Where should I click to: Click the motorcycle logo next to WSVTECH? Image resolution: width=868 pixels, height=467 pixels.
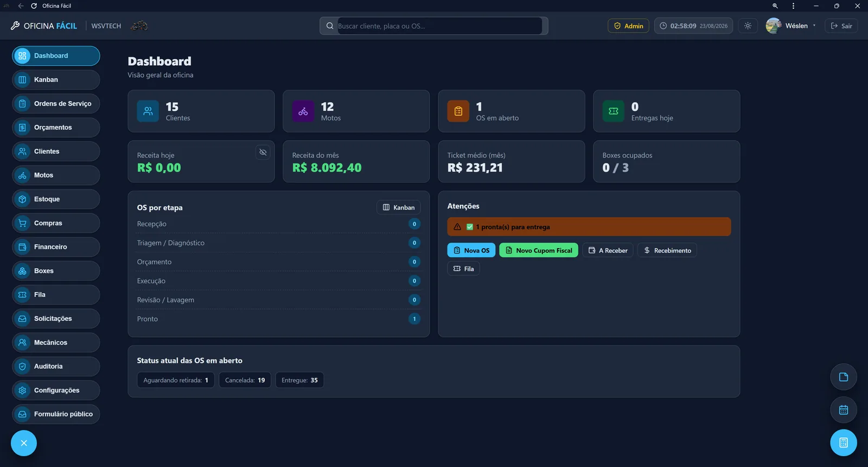[139, 26]
